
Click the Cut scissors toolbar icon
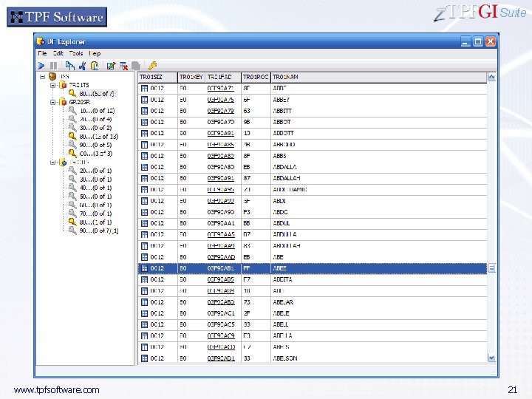click(82, 66)
